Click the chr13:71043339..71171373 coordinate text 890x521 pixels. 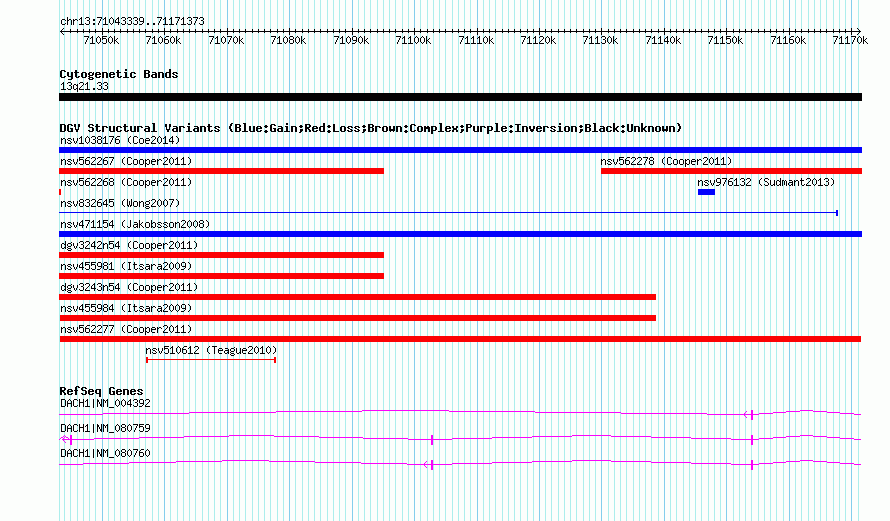point(132,21)
